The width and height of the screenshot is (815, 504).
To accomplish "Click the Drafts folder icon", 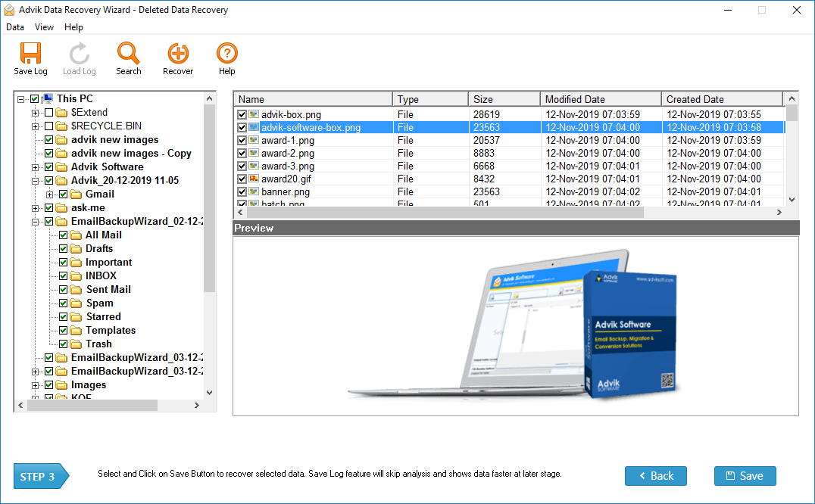I will click(77, 249).
